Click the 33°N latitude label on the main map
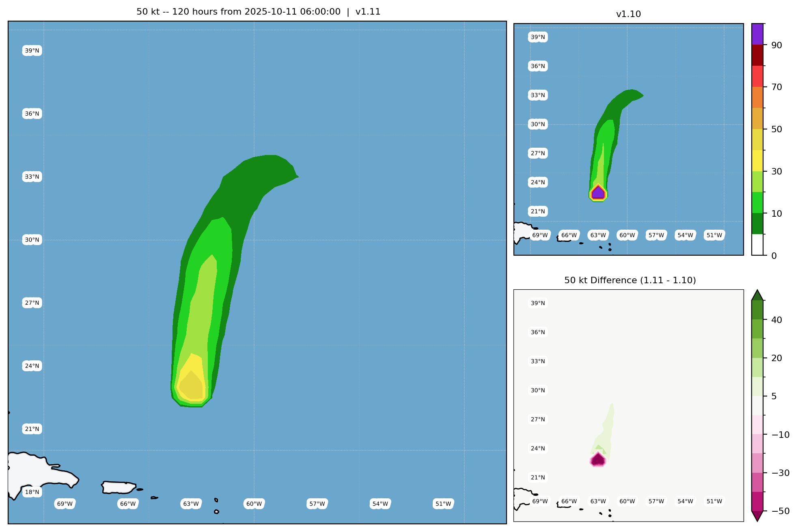 click(32, 177)
